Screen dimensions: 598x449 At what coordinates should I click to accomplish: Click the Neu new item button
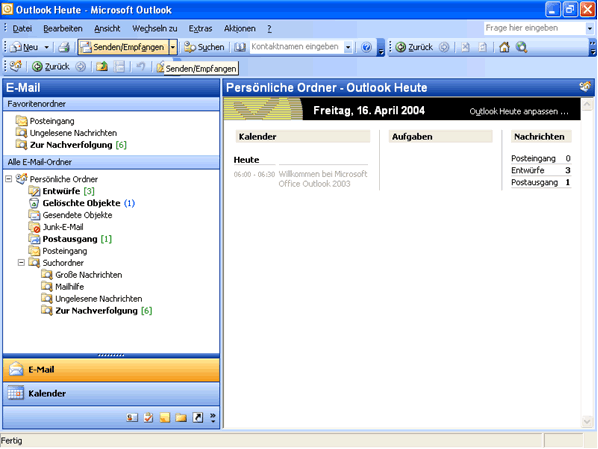point(24,47)
